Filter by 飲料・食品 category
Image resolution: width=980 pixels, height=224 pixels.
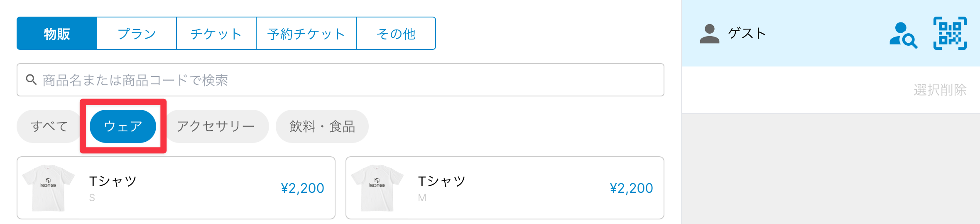322,126
